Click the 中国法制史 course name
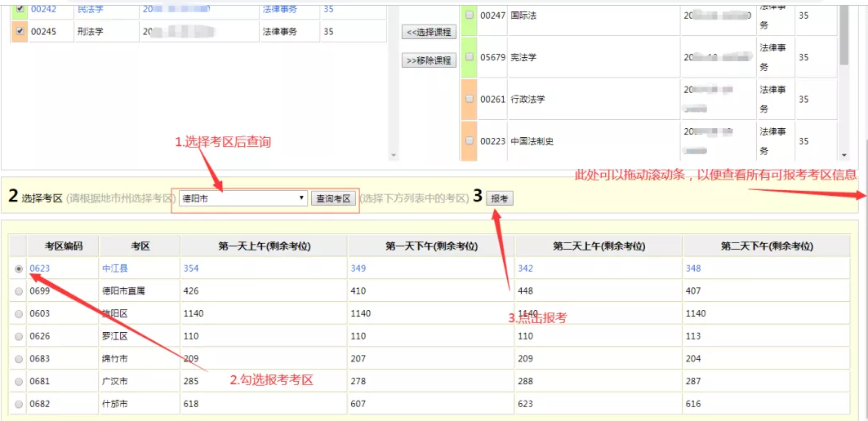 (532, 141)
